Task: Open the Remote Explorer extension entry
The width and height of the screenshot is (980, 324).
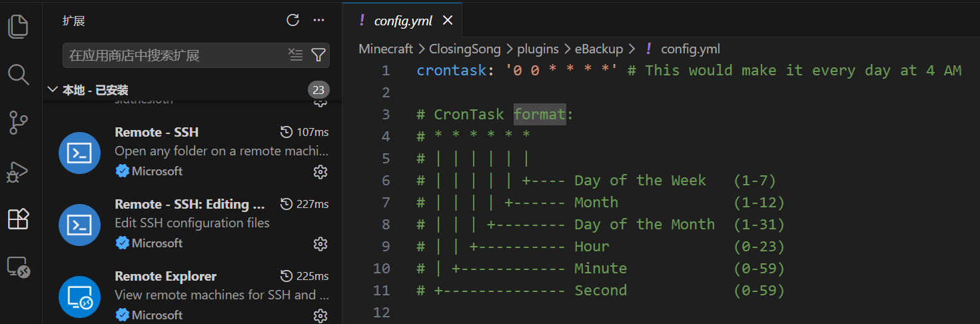Action: pyautogui.click(x=192, y=294)
